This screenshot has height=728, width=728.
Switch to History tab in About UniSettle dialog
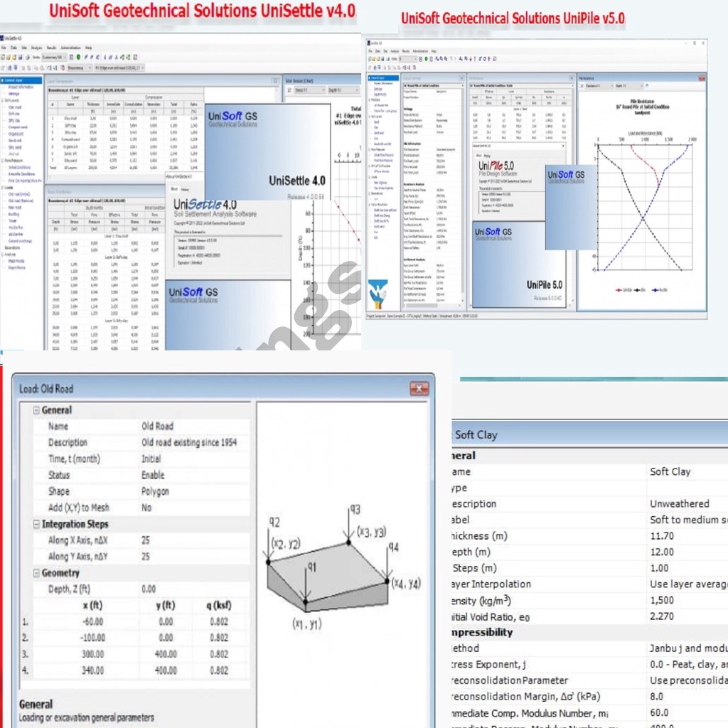point(186,189)
